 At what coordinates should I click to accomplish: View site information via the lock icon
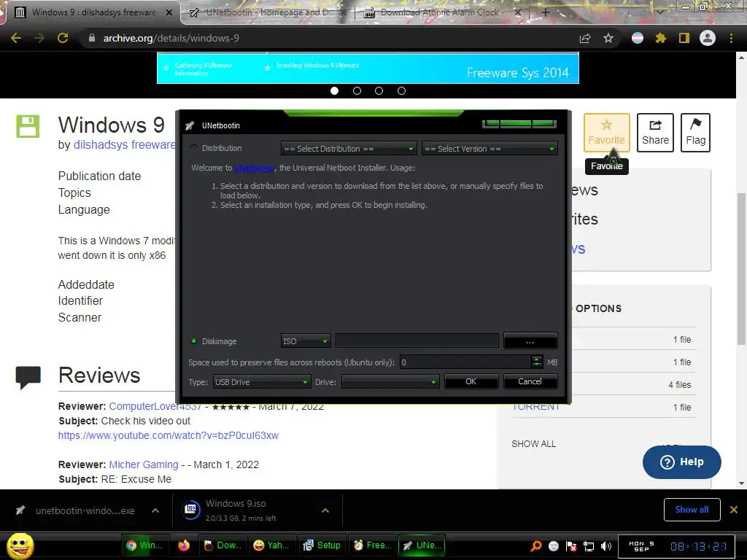[x=92, y=38]
